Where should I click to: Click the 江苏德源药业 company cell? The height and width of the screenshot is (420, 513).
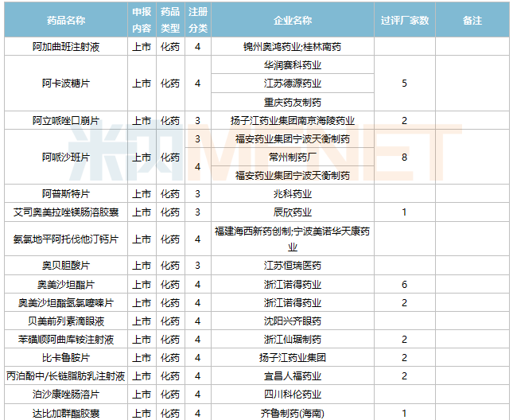[x=293, y=84]
